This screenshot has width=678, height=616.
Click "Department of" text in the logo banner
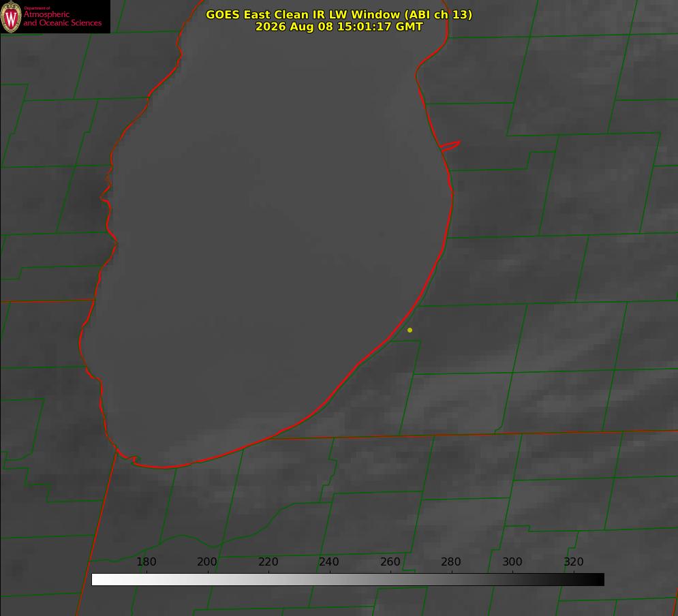[x=37, y=7]
